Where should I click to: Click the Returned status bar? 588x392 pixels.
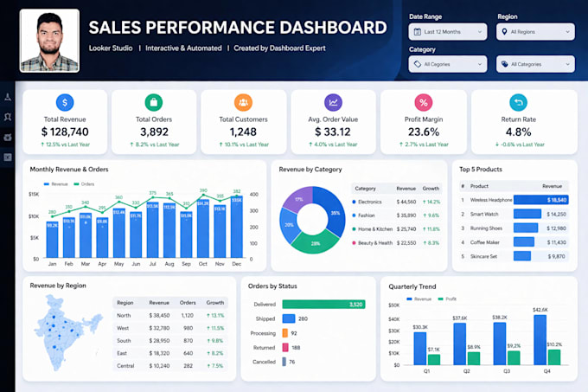click(285, 347)
